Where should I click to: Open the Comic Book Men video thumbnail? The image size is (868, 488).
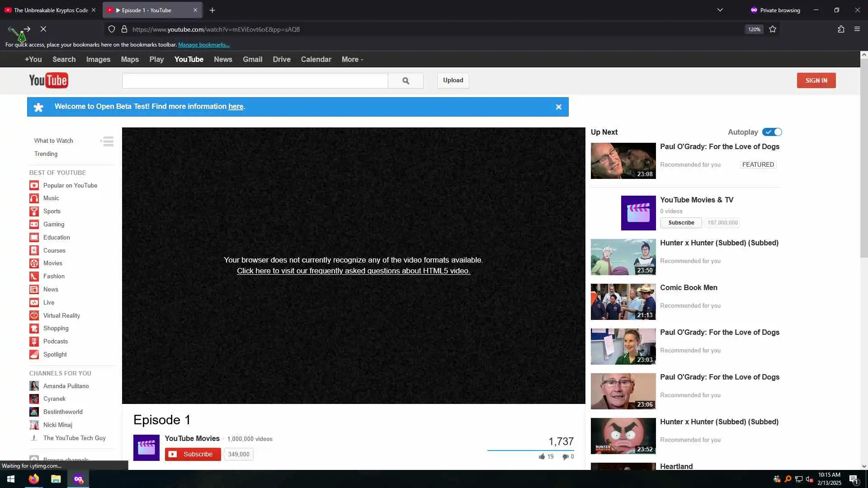[623, 302]
